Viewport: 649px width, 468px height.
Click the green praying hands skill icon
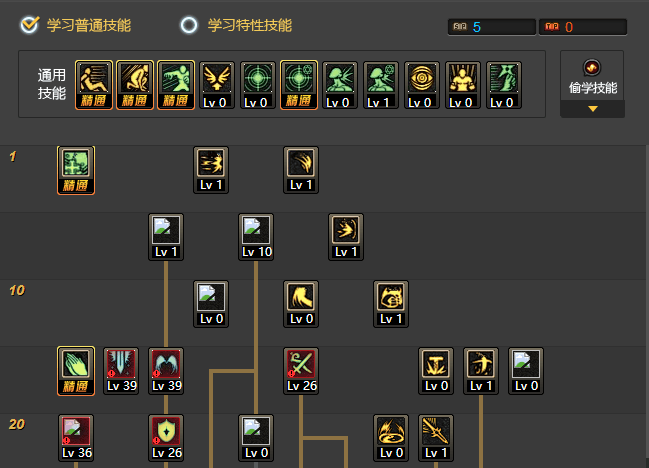pyautogui.click(x=76, y=371)
